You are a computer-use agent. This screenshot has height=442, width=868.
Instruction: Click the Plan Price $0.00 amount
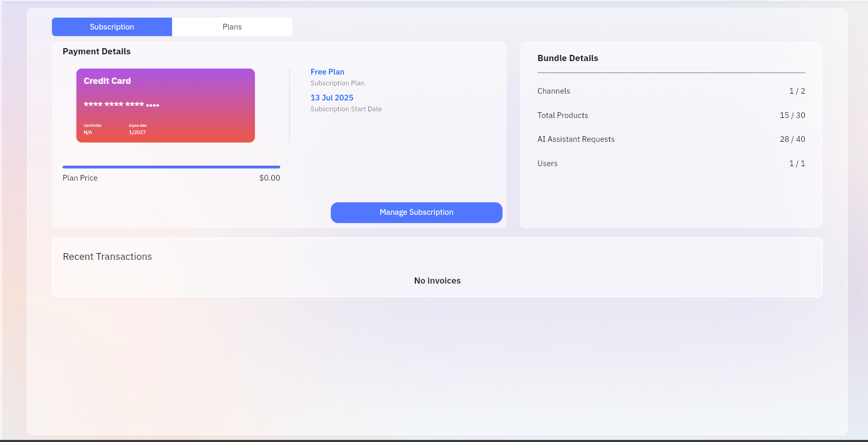270,178
